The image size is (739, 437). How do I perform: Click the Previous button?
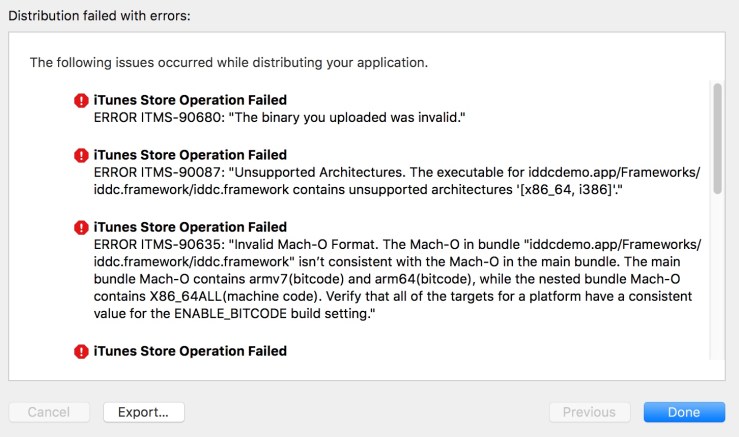coord(589,412)
